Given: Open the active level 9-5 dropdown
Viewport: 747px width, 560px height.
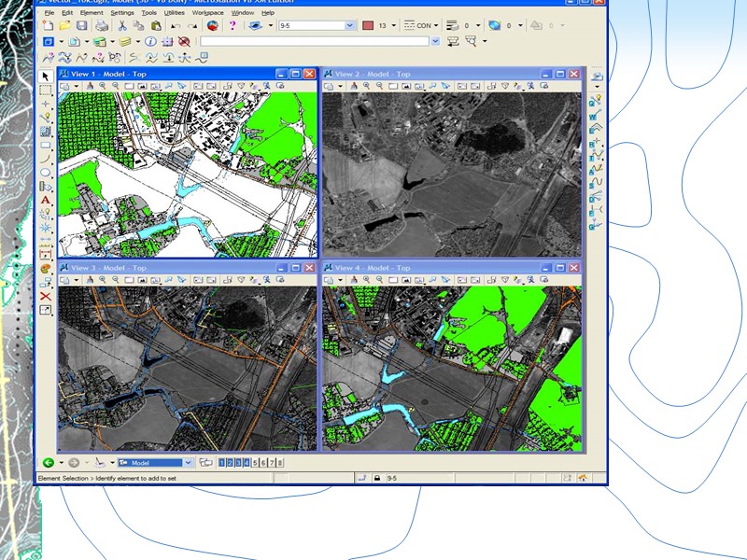Looking at the screenshot, I should click(350, 26).
